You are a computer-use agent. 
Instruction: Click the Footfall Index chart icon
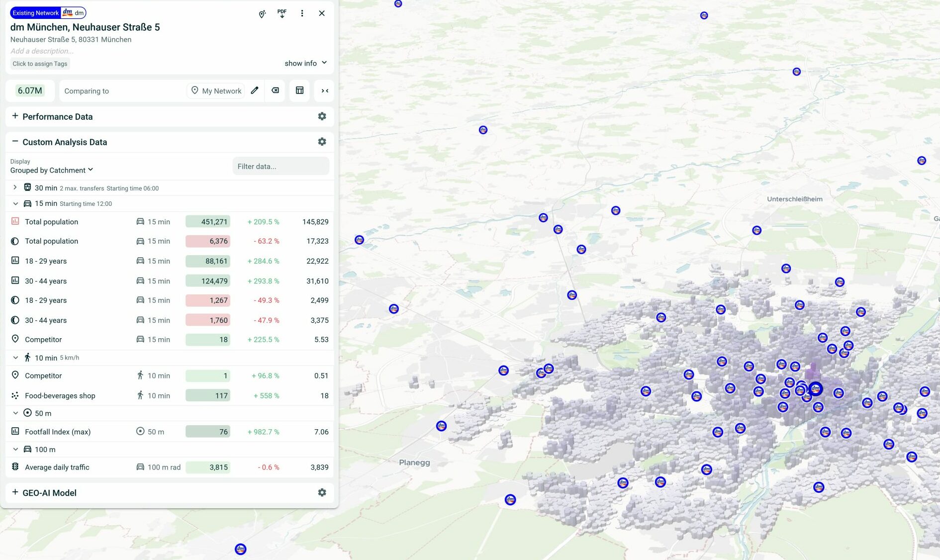(x=15, y=431)
